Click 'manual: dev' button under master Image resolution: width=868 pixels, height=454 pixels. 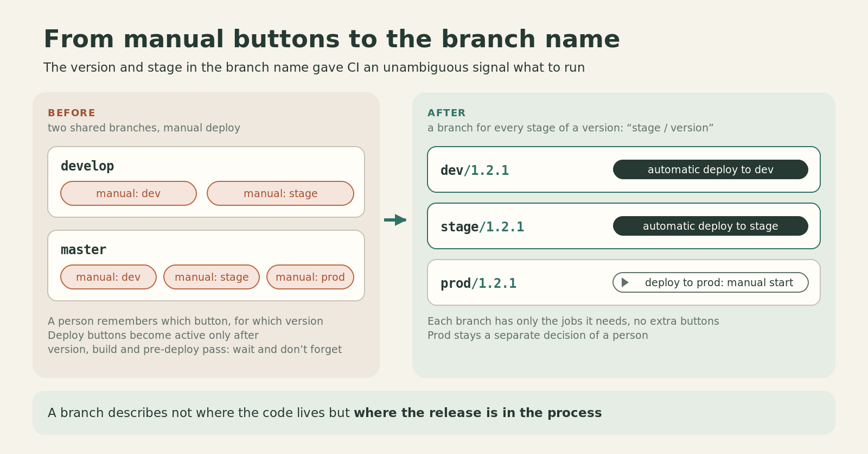pos(108,277)
